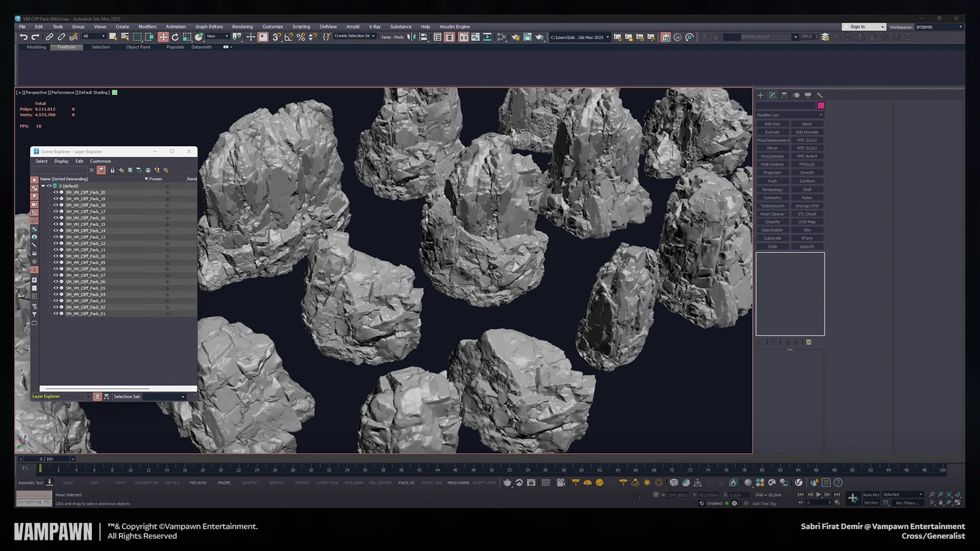Viewport: 980px width, 551px height.
Task: Open the Graph Editors menu
Action: [x=209, y=27]
